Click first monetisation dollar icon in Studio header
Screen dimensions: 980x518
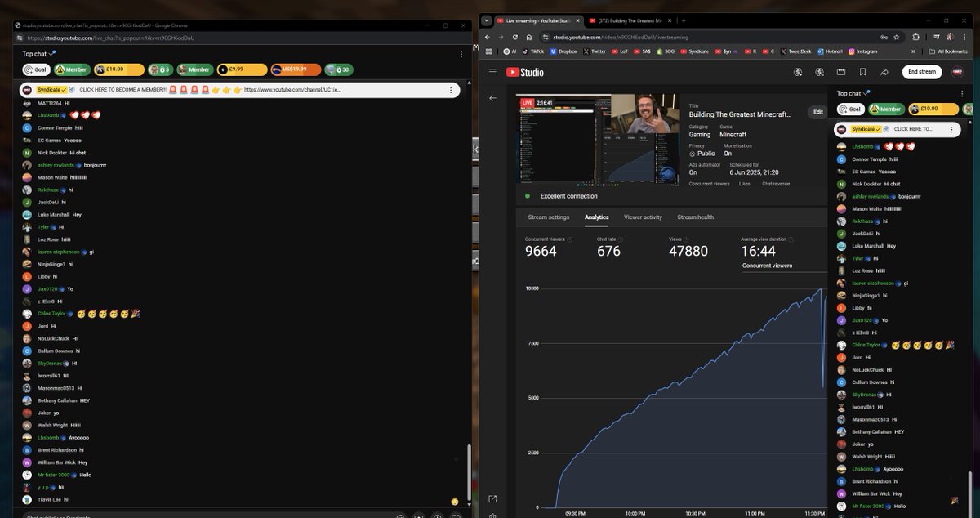[x=798, y=72]
